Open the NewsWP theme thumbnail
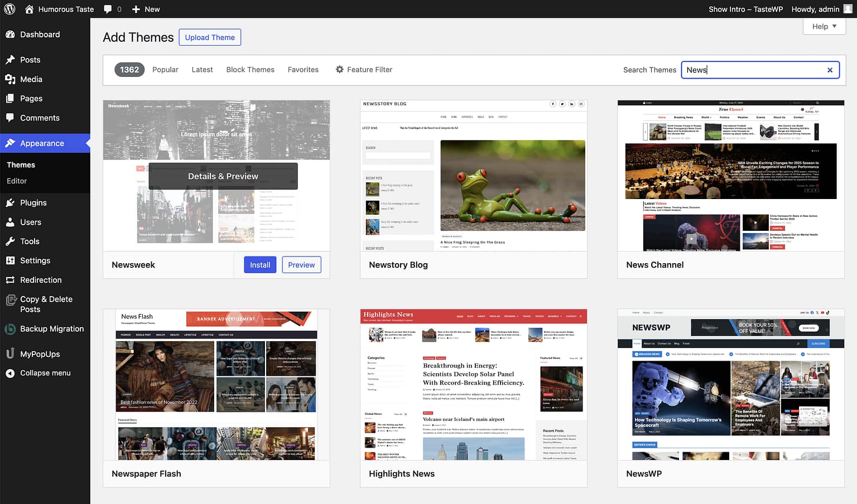 [730, 385]
